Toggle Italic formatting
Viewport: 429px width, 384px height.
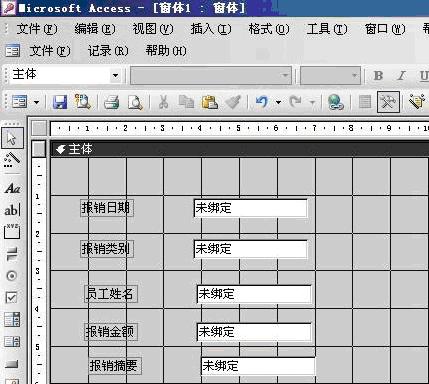tap(402, 76)
